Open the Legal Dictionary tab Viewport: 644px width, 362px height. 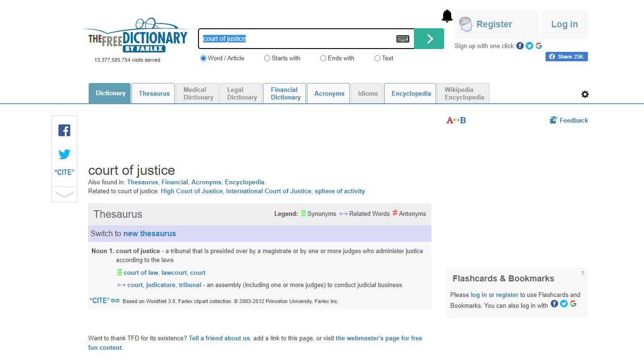[241, 93]
